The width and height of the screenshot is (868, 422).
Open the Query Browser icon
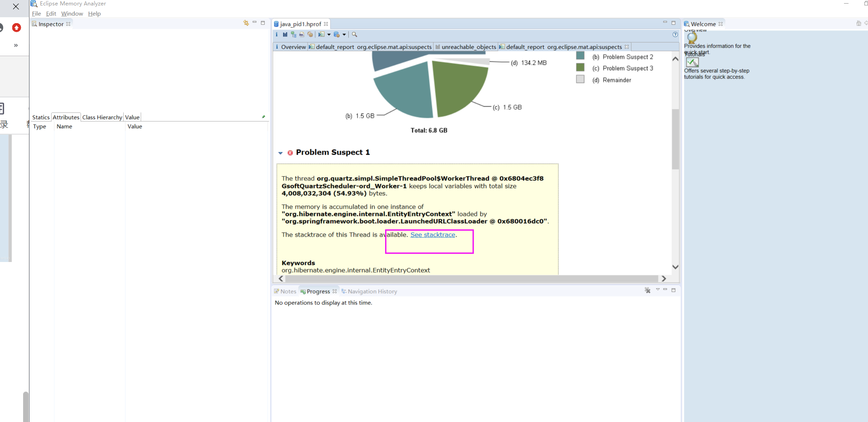click(337, 34)
